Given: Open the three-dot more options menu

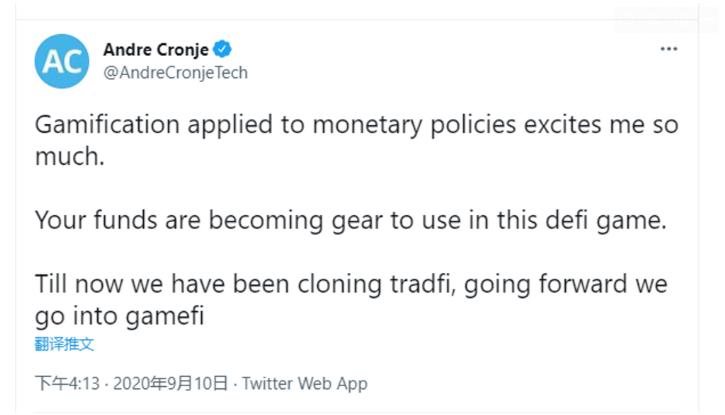Looking at the screenshot, I should 669,49.
